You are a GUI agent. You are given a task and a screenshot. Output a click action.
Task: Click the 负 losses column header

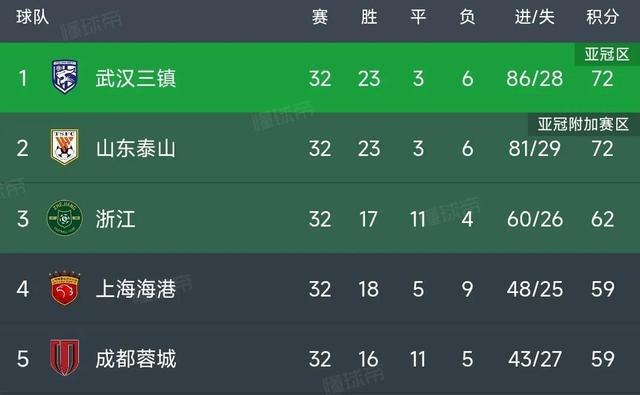click(x=467, y=17)
